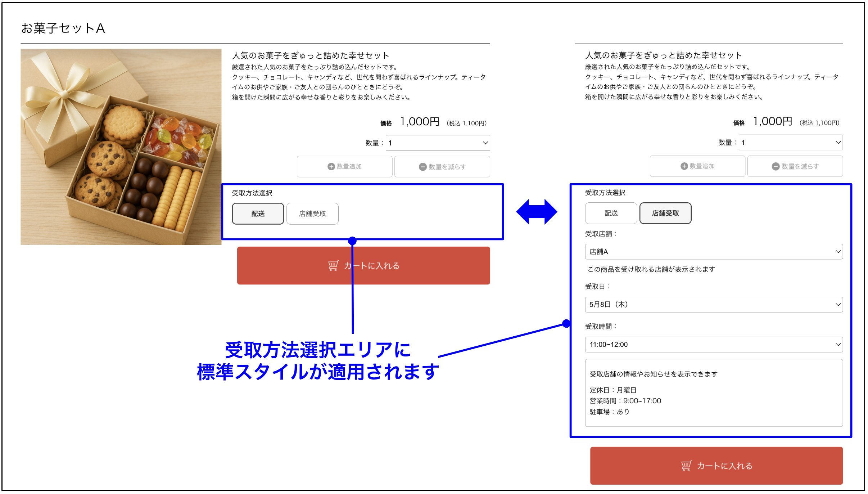The image size is (868, 494).
Task: Click the left 数量追加 button label
Action: pos(349,166)
